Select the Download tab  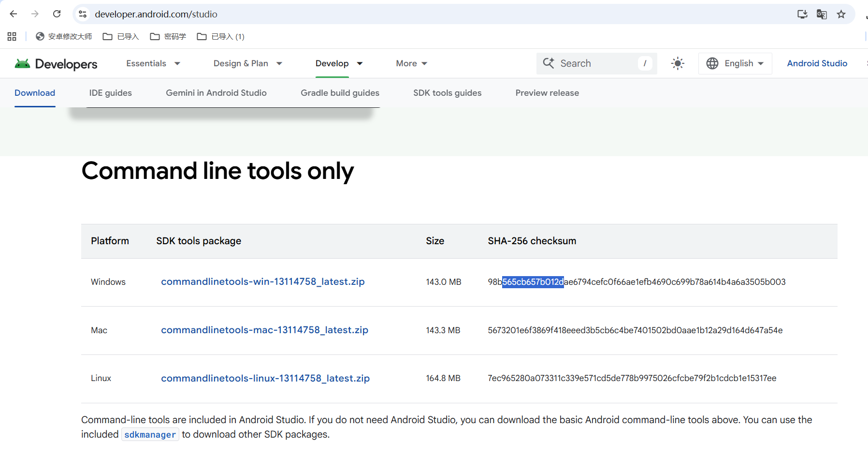point(35,93)
